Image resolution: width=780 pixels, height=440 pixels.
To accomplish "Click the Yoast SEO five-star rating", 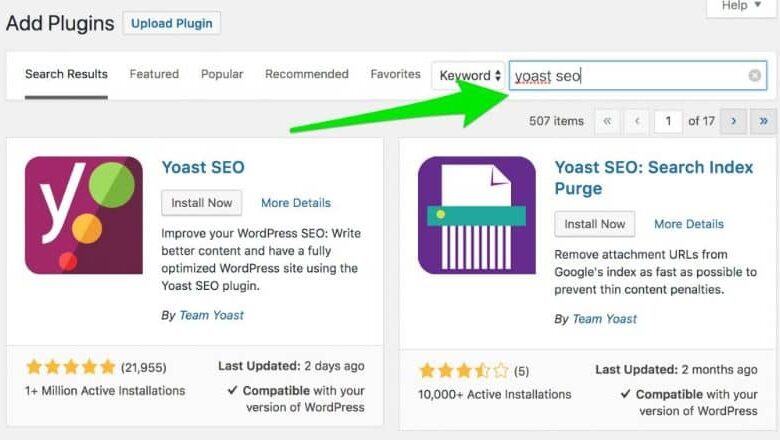I will pos(70,367).
